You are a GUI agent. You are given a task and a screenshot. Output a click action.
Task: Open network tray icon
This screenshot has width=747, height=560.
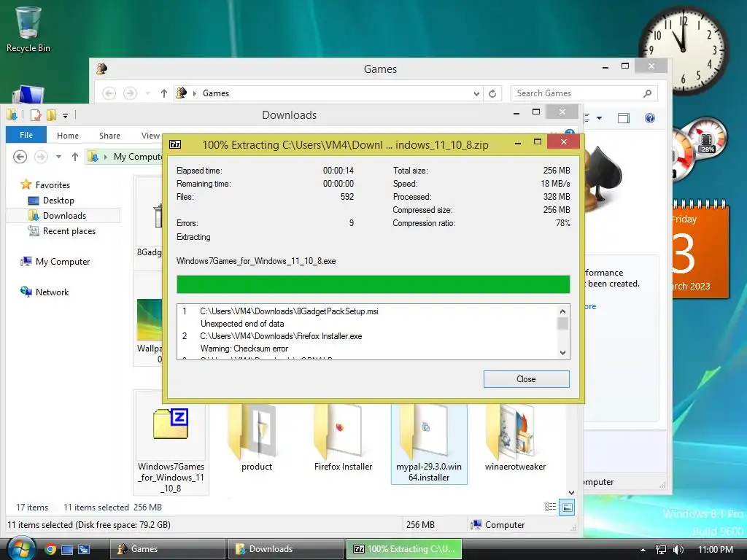click(x=661, y=550)
